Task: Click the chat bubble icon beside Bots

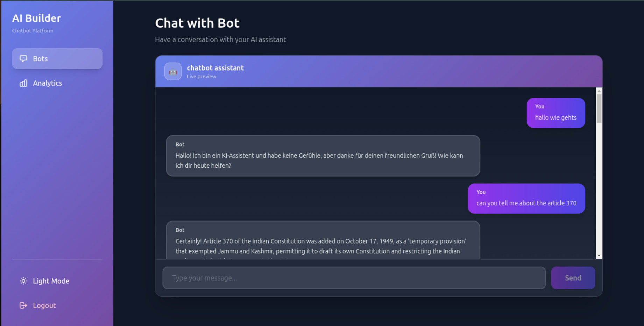Action: (x=23, y=59)
